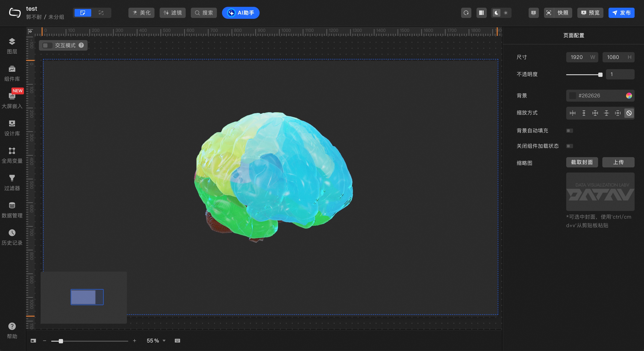Open the 全局变量 global variables panel
This screenshot has width=644, height=351.
(x=12, y=155)
